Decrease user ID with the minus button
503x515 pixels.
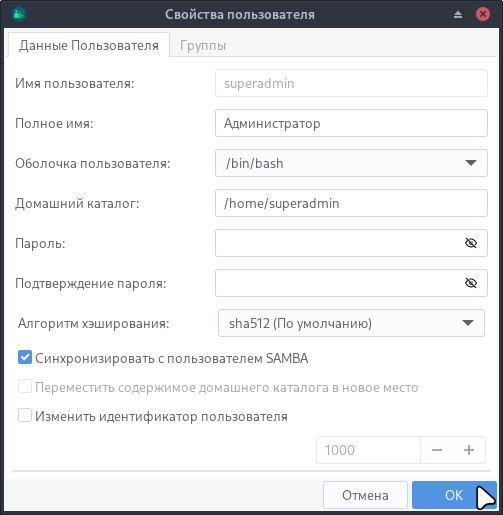pyautogui.click(x=437, y=450)
